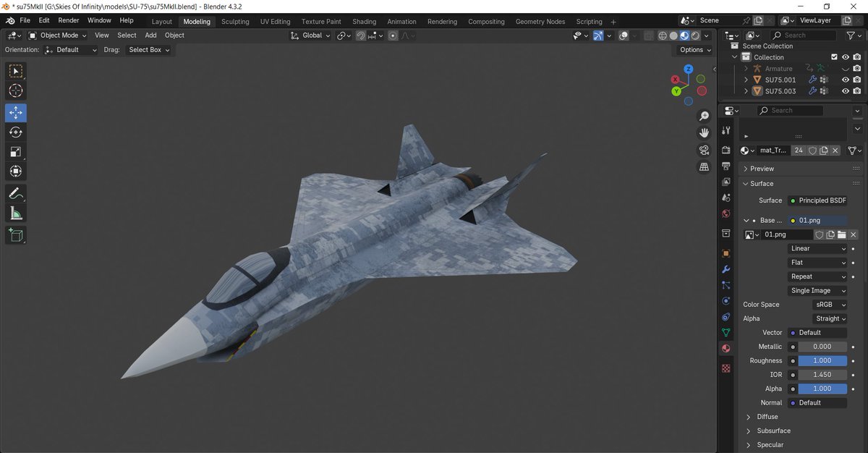Select the Scale tool
The image size is (868, 453).
(15, 152)
